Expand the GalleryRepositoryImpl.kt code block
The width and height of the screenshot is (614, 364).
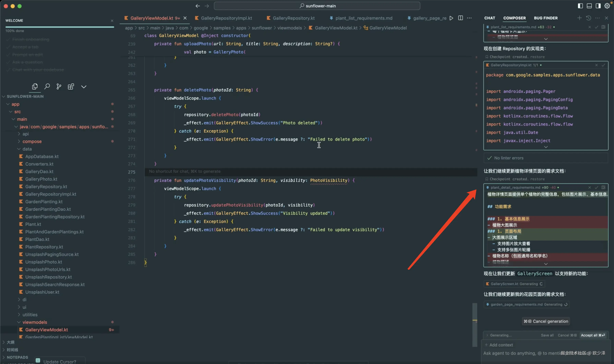(x=546, y=147)
